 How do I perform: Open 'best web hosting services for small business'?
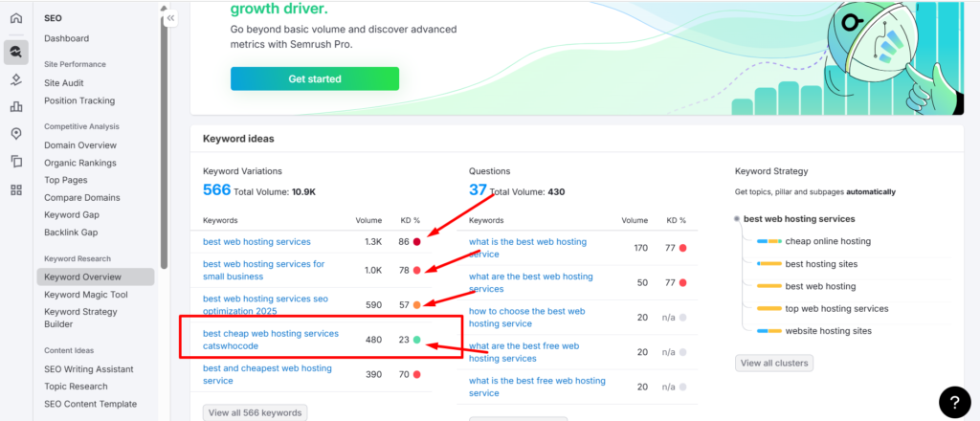tap(264, 270)
